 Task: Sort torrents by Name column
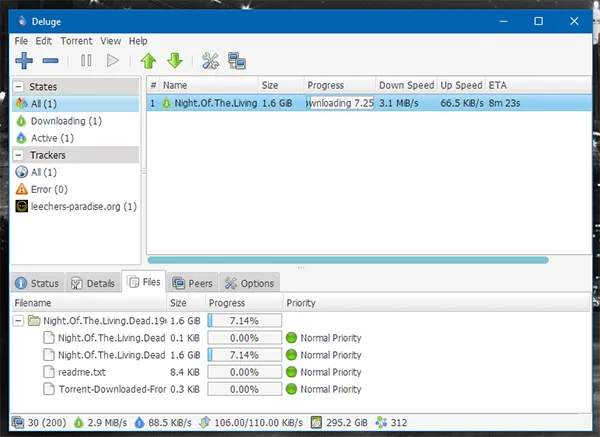209,85
